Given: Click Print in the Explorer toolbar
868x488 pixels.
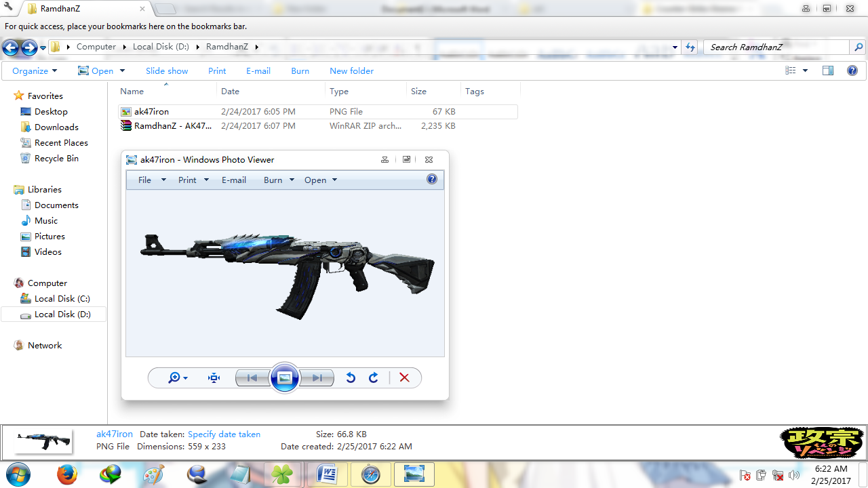Looking at the screenshot, I should pos(217,70).
